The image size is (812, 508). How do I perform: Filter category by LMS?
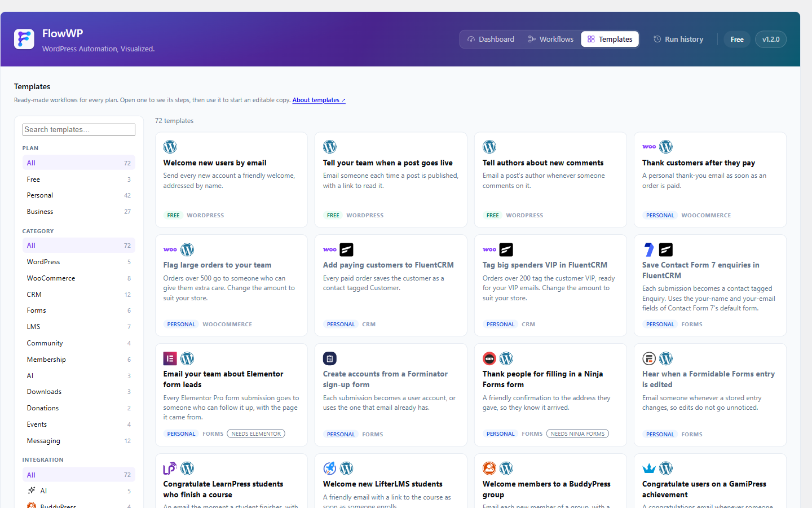[79, 327]
